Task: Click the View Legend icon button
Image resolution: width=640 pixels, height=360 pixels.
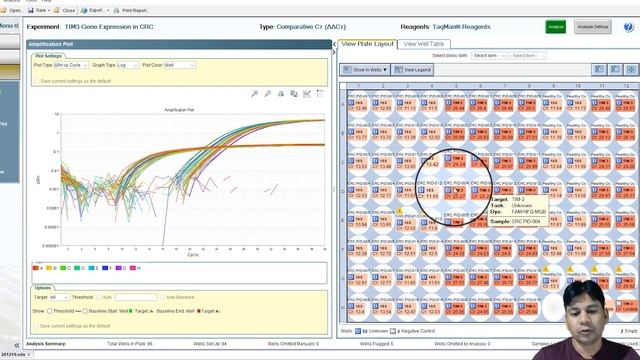Action: [x=413, y=70]
